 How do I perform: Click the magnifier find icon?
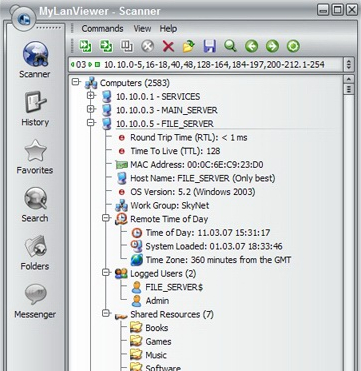pos(230,46)
